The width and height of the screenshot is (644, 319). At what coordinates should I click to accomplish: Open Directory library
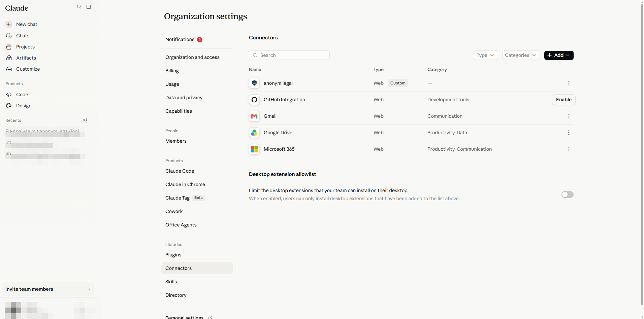pyautogui.click(x=176, y=295)
